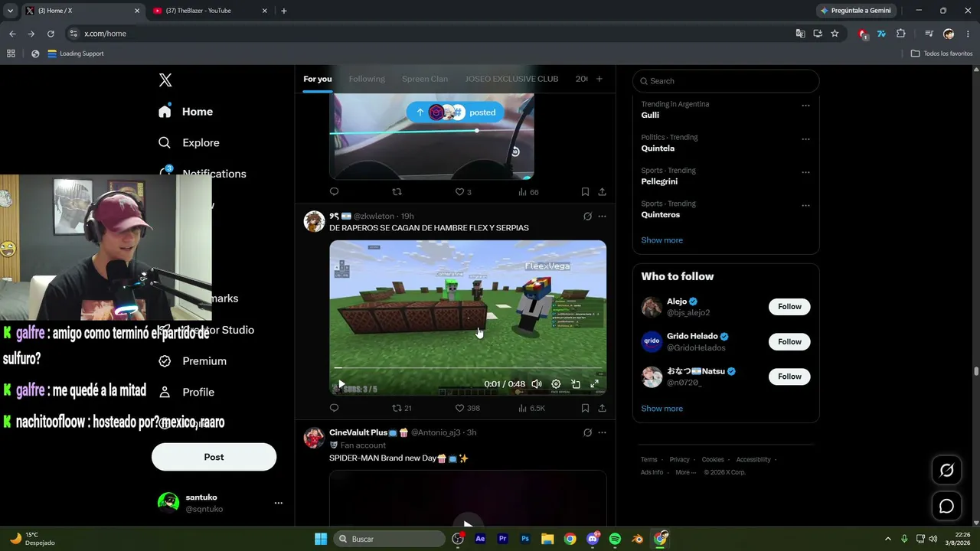Follow the Alejo account
The image size is (980, 551).
(789, 307)
